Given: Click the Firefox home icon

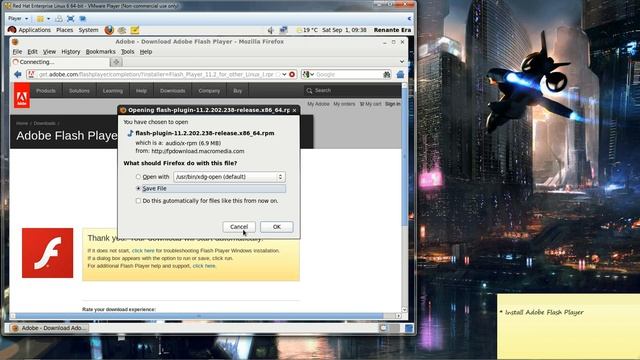Looking at the screenshot, I should 400,74.
